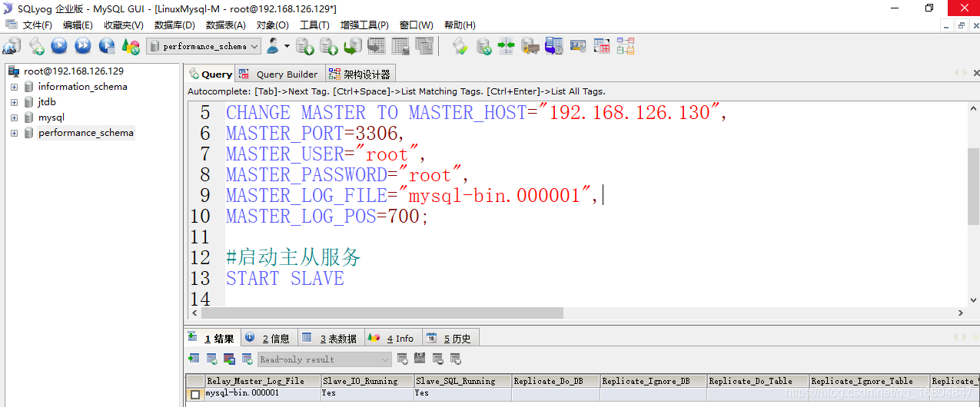The width and height of the screenshot is (980, 407).
Task: Click the mysql-bin.000001 result cell
Action: pyautogui.click(x=263, y=393)
